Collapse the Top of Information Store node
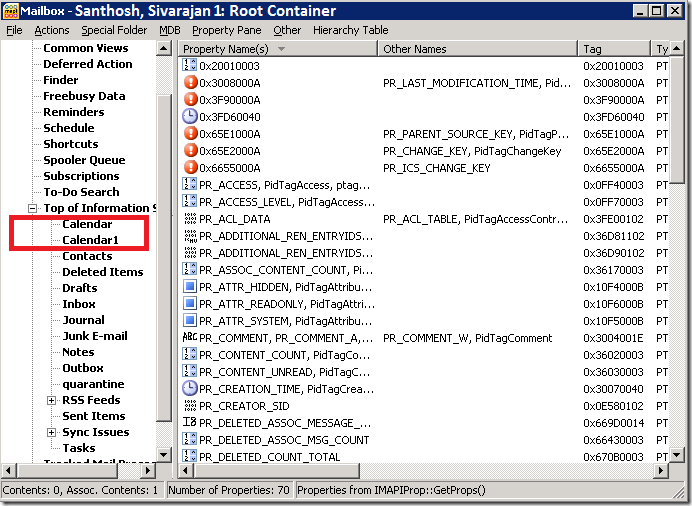Viewport: 692px width, 506px height. pos(32,208)
